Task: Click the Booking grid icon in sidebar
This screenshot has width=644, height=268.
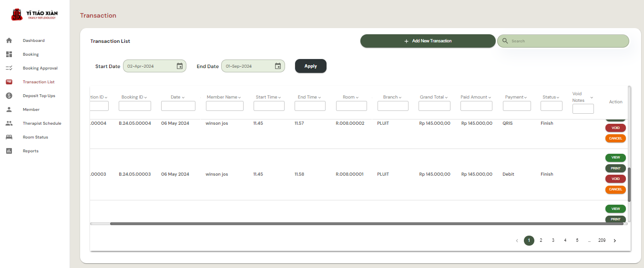Action: pyautogui.click(x=9, y=54)
